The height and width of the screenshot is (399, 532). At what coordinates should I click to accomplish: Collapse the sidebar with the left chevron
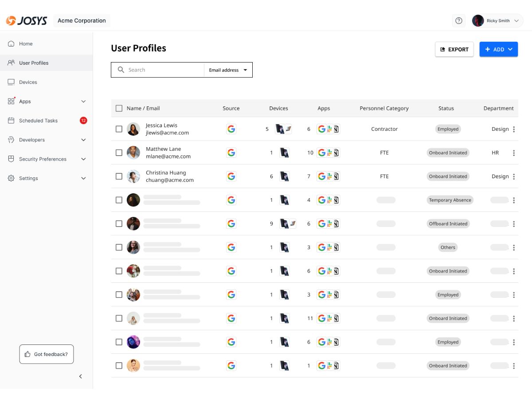81,376
